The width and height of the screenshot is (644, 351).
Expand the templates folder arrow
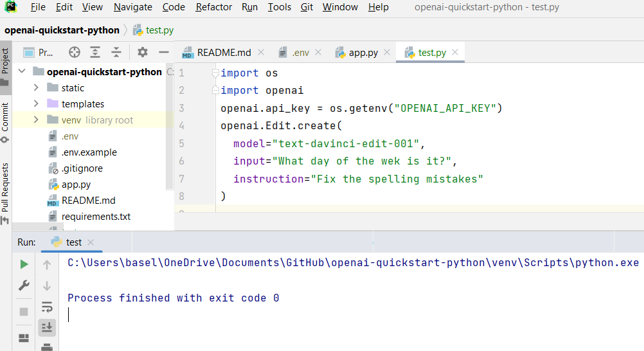37,104
